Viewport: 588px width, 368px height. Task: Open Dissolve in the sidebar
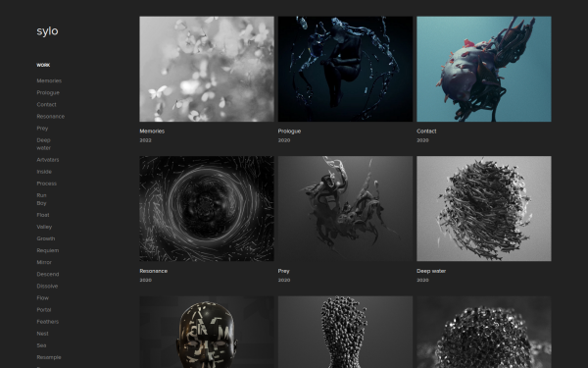point(47,287)
